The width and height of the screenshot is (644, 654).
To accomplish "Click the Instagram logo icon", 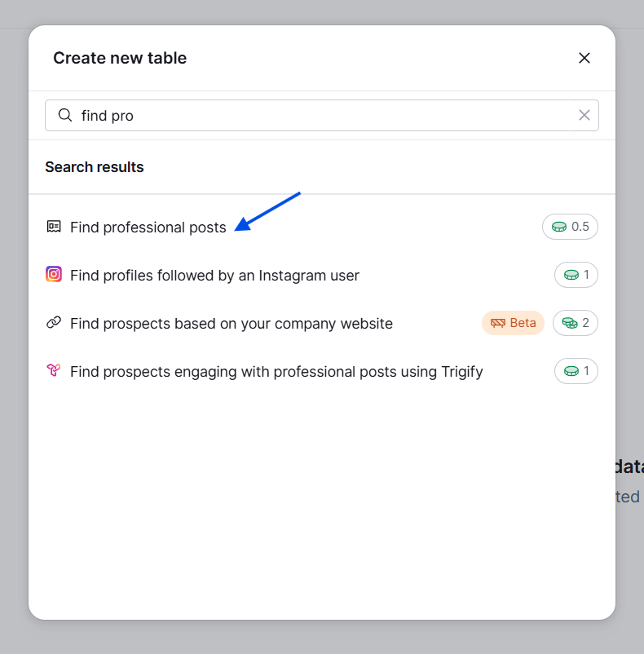I will click(54, 275).
